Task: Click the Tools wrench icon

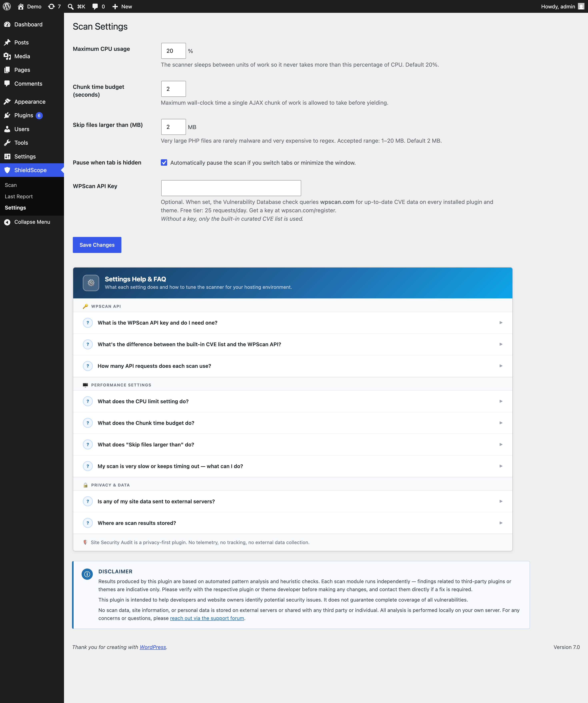Action: tap(7, 143)
